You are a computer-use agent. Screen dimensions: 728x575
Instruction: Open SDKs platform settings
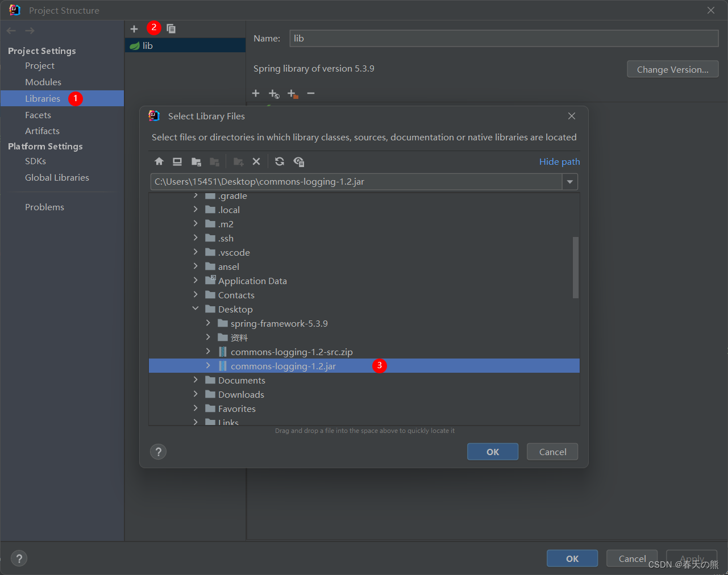pos(35,161)
